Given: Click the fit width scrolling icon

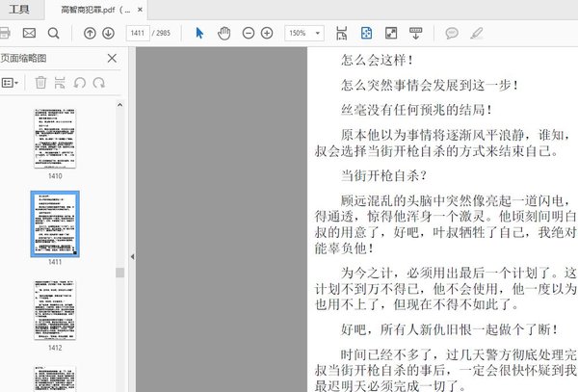Looking at the screenshot, I should pos(342,33).
